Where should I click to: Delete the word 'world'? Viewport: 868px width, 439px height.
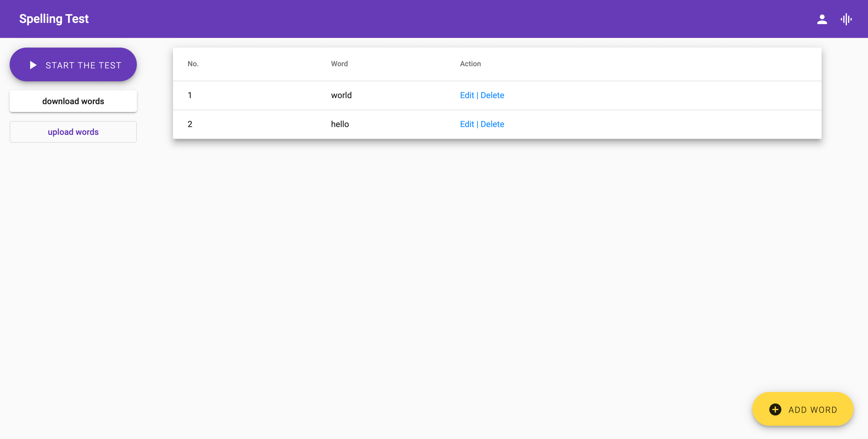pos(492,95)
